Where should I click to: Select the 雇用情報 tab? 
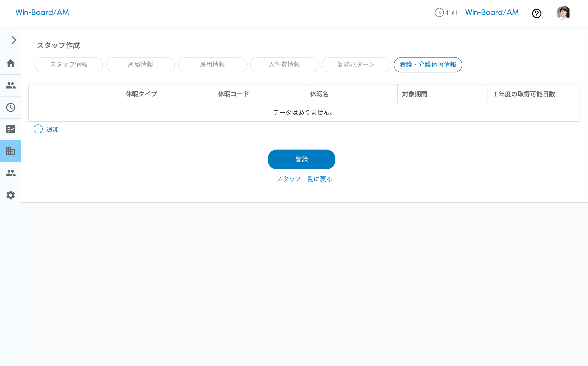[x=212, y=65]
